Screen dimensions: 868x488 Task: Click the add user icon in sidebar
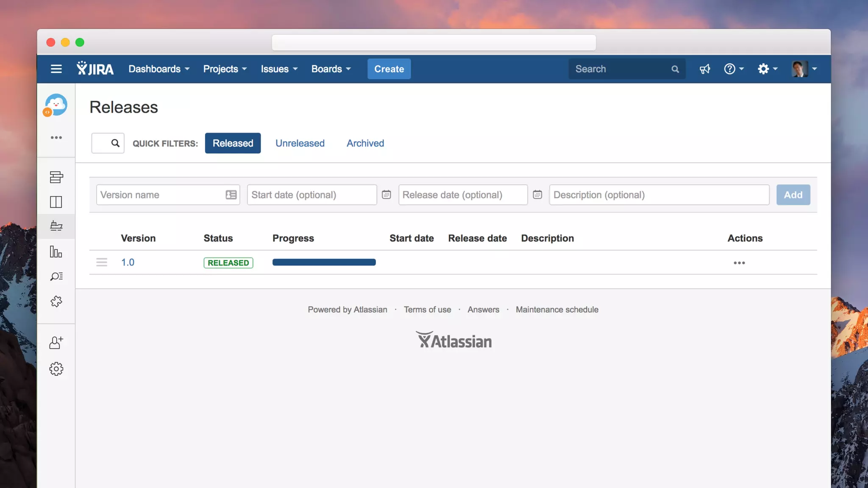56,343
